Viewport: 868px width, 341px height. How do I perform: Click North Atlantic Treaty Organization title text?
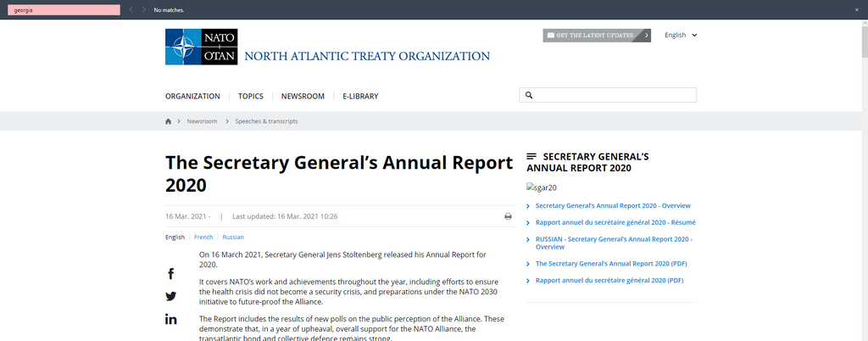click(x=367, y=56)
